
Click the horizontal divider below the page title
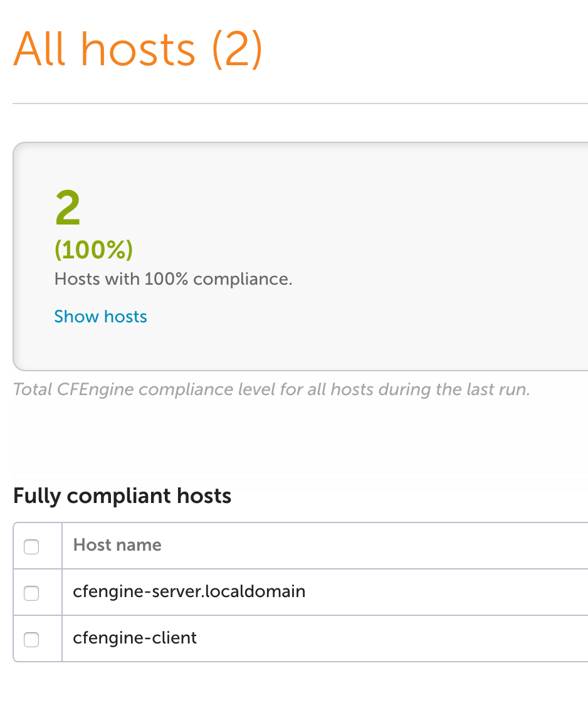tap(300, 103)
